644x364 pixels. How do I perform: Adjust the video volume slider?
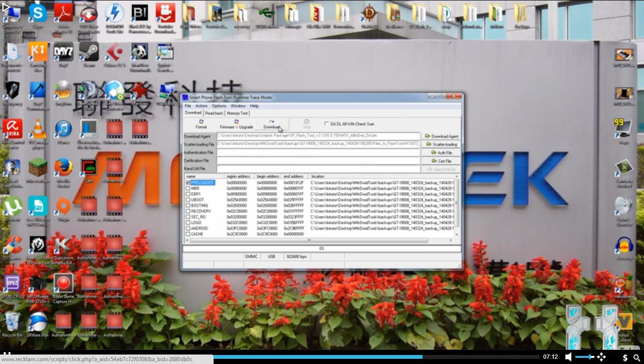[x=585, y=357]
